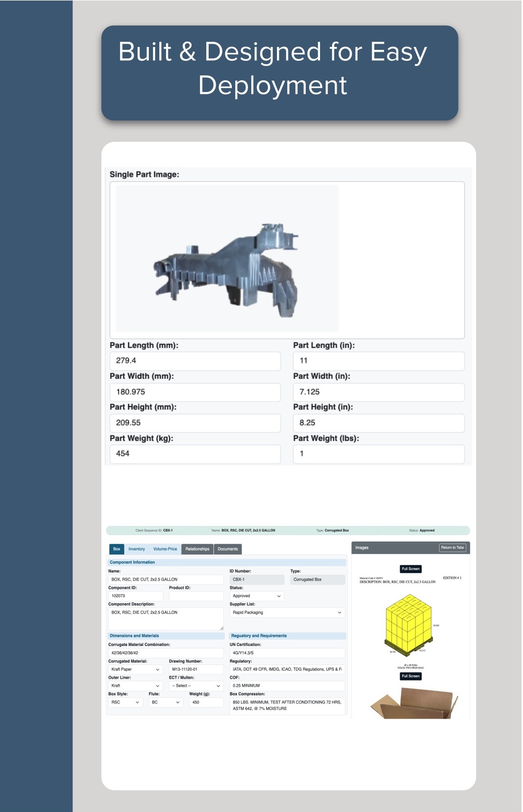Focus the Drawing Number input
The width and height of the screenshot is (523, 812).
point(196,669)
